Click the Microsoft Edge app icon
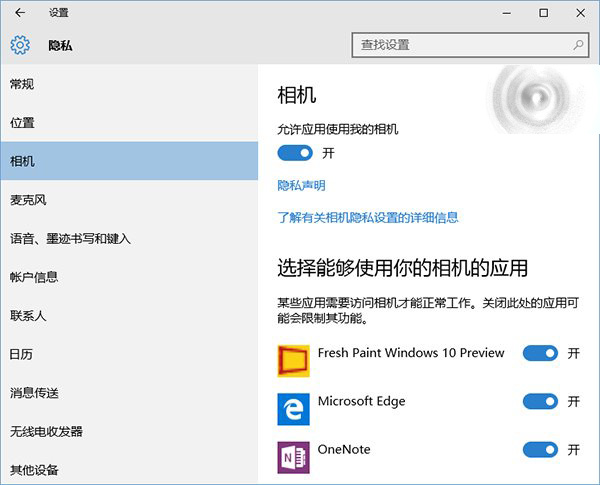This screenshot has height=485, width=600. coord(293,408)
